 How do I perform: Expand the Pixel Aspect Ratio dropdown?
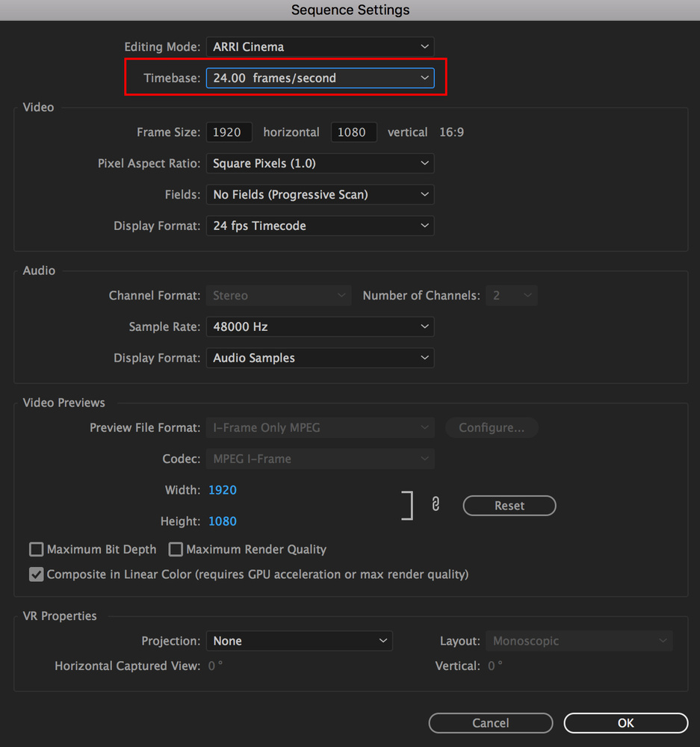click(320, 164)
